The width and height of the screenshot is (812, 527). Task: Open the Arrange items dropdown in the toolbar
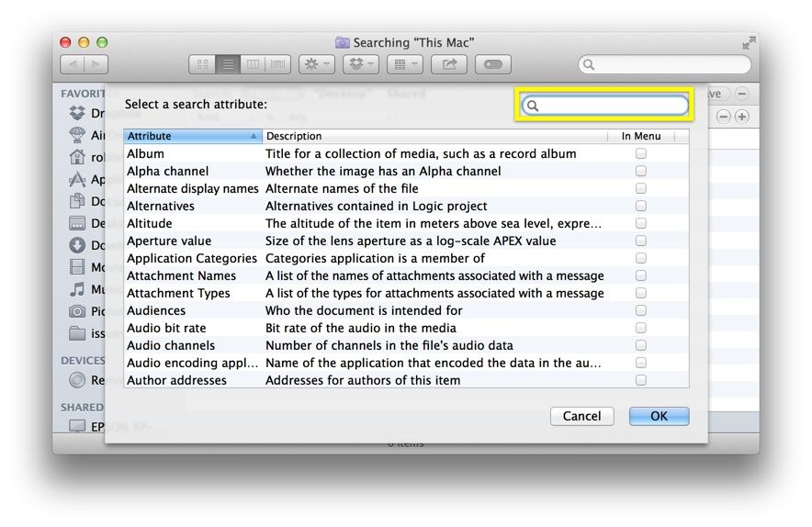(404, 64)
